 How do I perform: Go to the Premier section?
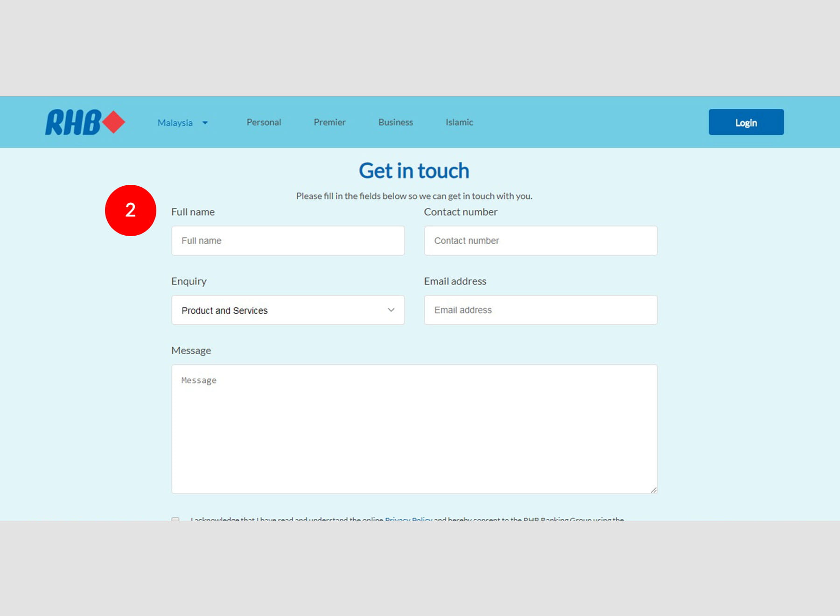click(x=329, y=122)
